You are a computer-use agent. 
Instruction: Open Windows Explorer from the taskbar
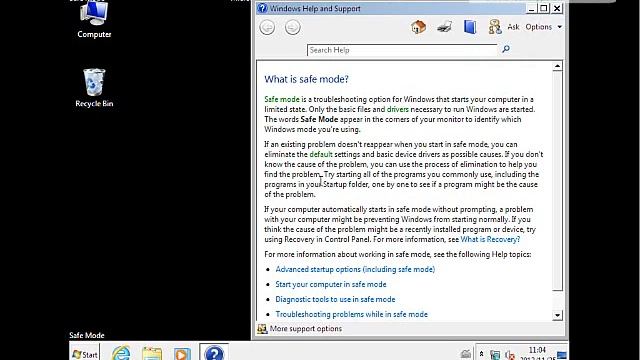pos(152,353)
